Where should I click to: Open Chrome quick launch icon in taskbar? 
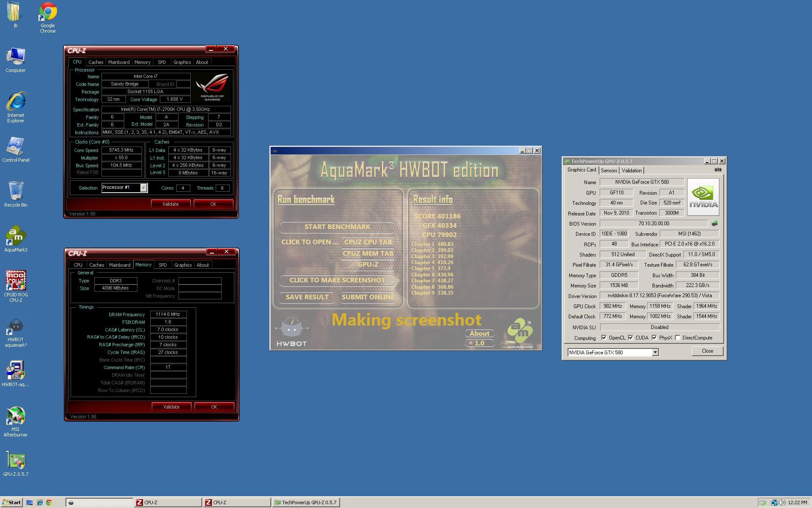[x=49, y=502]
